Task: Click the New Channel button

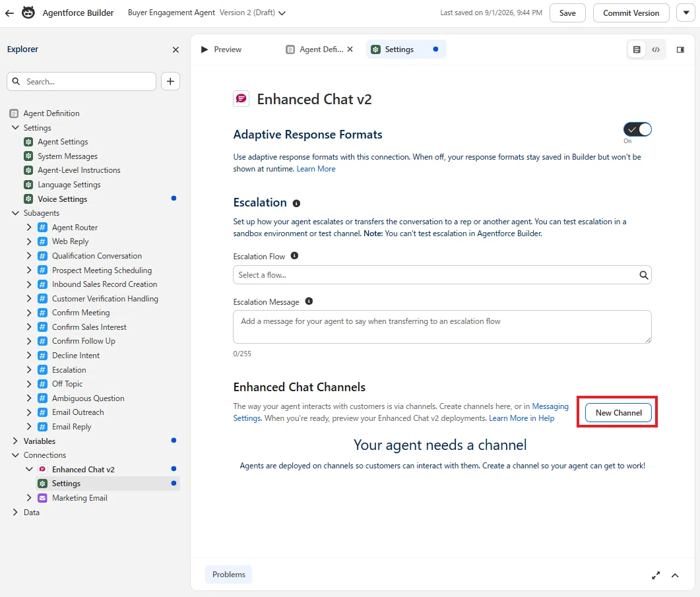Action: (x=618, y=412)
